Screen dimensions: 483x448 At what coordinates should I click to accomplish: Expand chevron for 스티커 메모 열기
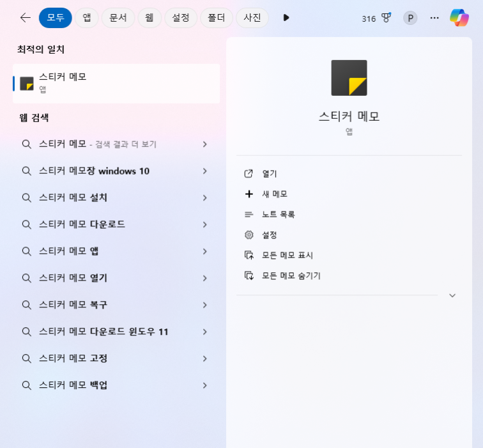click(205, 278)
